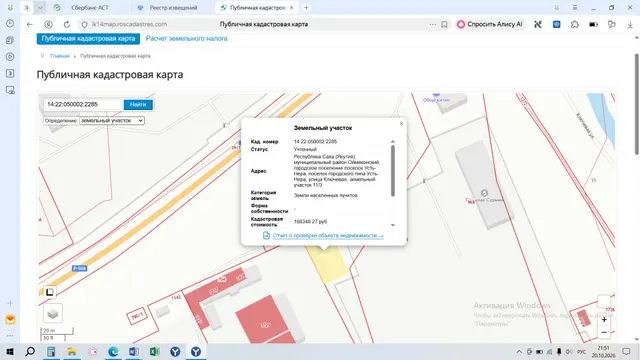Image resolution: width=640 pixels, height=360 pixels.
Task: Open 'Расчет земельного налога' link
Action: (x=187, y=38)
